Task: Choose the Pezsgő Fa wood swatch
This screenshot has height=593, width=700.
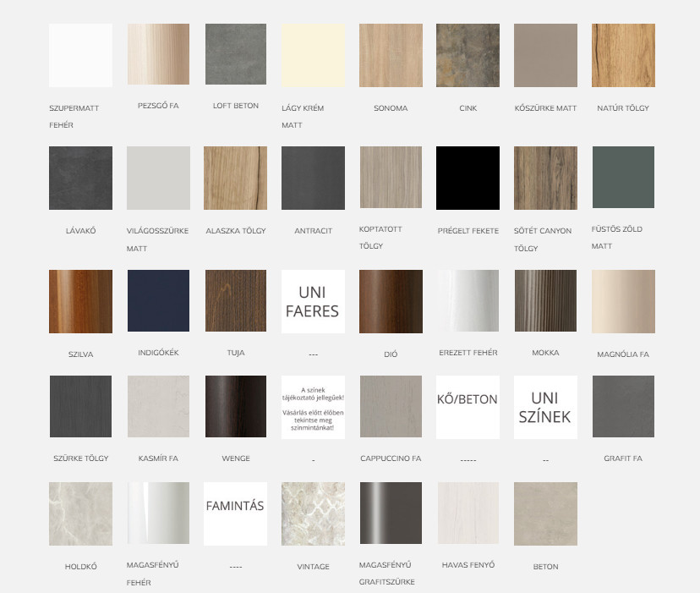Action: 158,55
